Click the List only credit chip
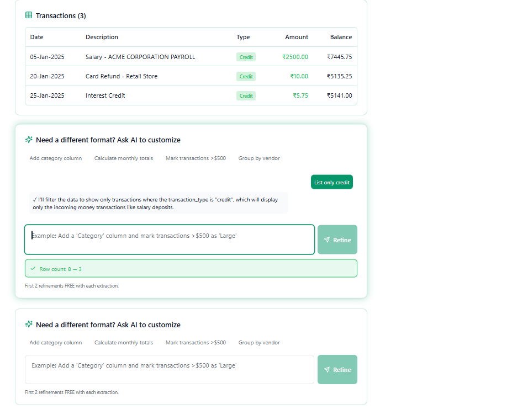The image size is (512, 420). tap(331, 181)
